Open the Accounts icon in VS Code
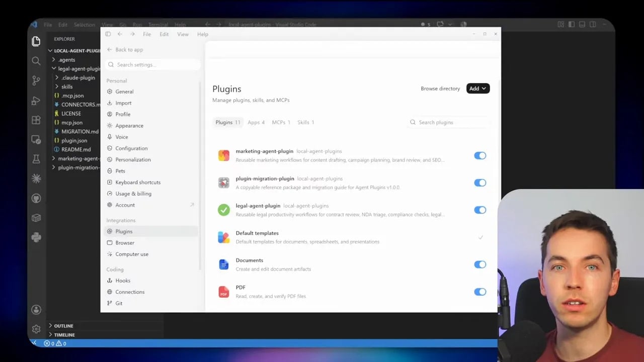 pos(36,310)
